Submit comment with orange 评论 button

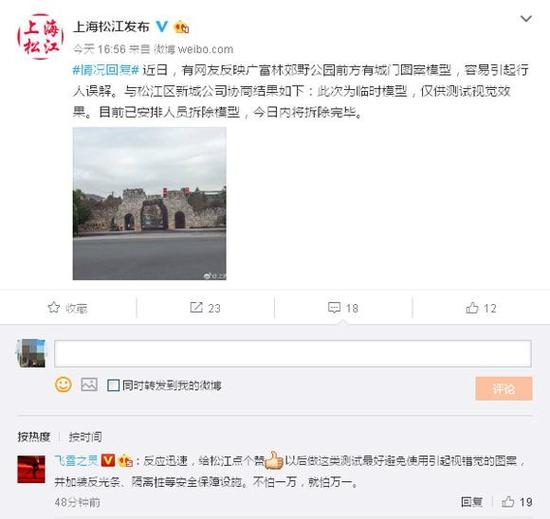pyautogui.click(x=504, y=389)
